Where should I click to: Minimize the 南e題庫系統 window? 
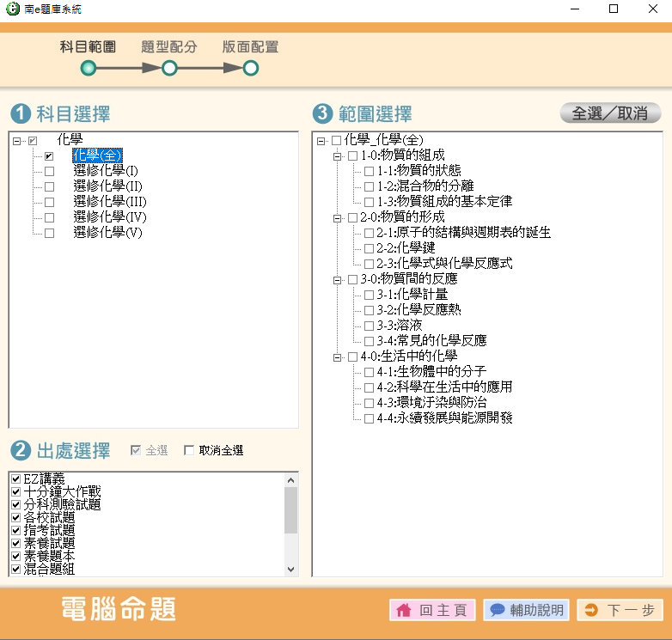[575, 9]
